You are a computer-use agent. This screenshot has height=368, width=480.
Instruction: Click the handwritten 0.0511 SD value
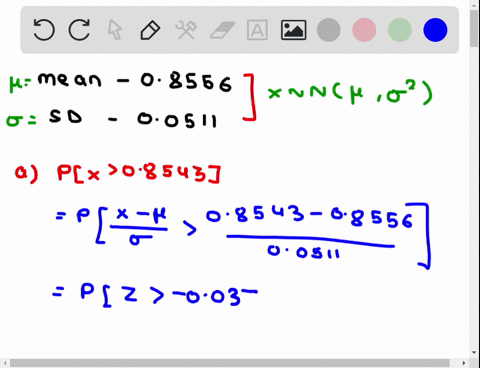[x=177, y=120]
